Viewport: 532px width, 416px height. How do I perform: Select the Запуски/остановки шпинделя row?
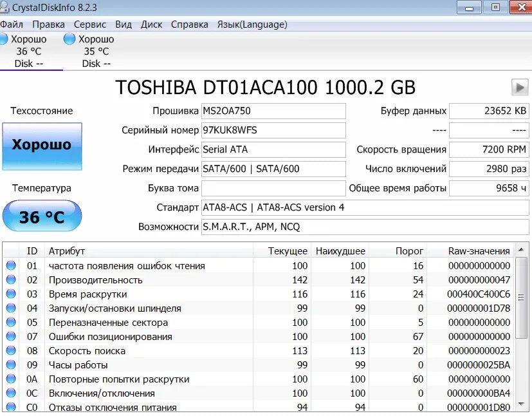pos(259,308)
